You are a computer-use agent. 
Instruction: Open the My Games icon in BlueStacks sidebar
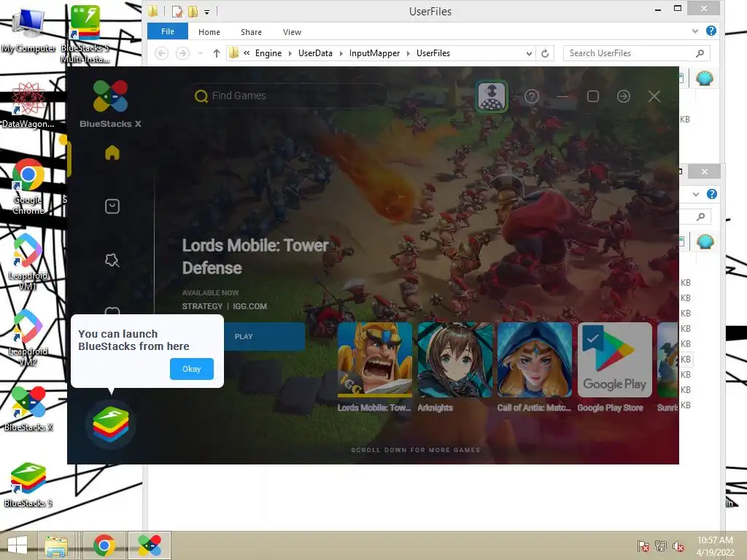(112, 206)
